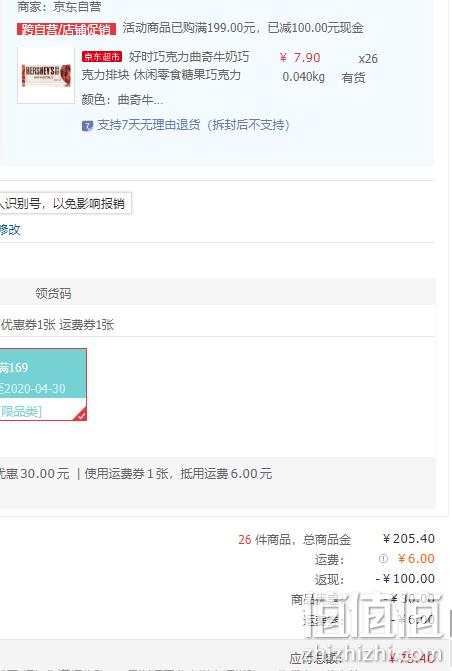
Task: Click the total goods amount ¥205.40
Action: coord(409,538)
